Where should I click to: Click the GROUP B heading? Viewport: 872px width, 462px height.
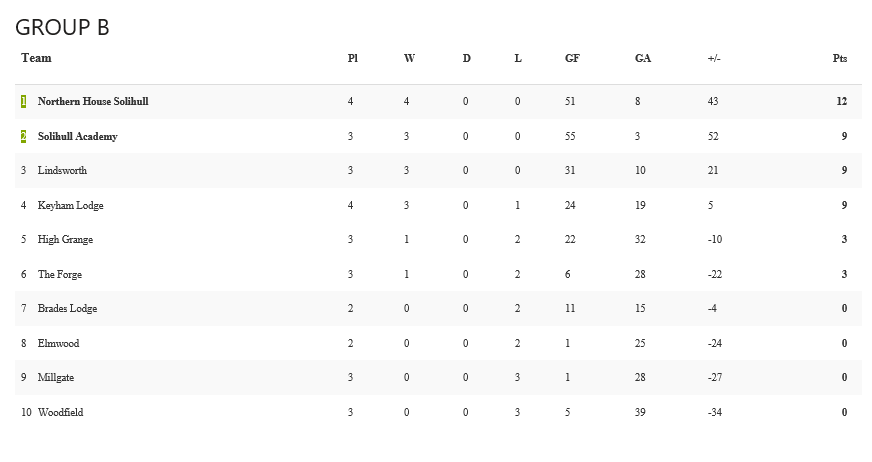tap(62, 27)
